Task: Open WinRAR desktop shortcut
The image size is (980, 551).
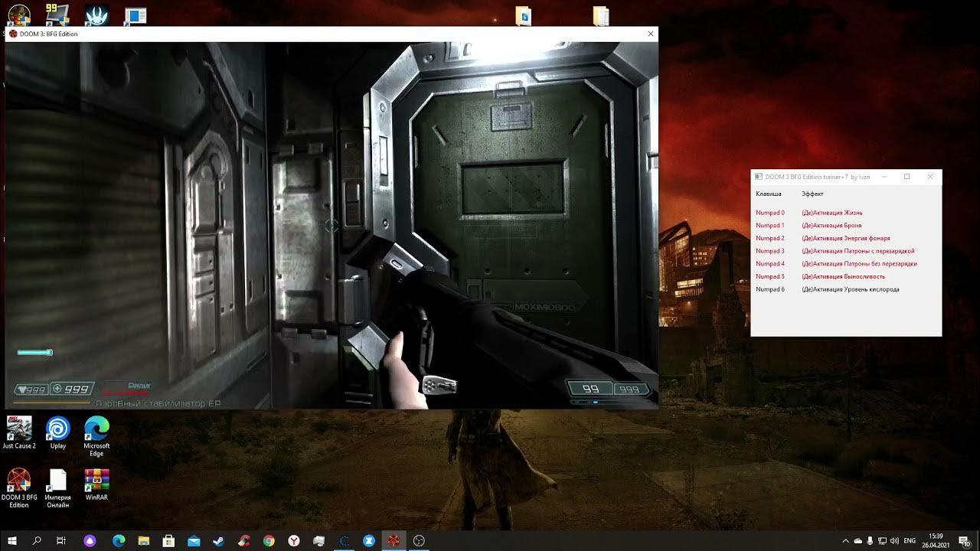Action: (x=96, y=485)
